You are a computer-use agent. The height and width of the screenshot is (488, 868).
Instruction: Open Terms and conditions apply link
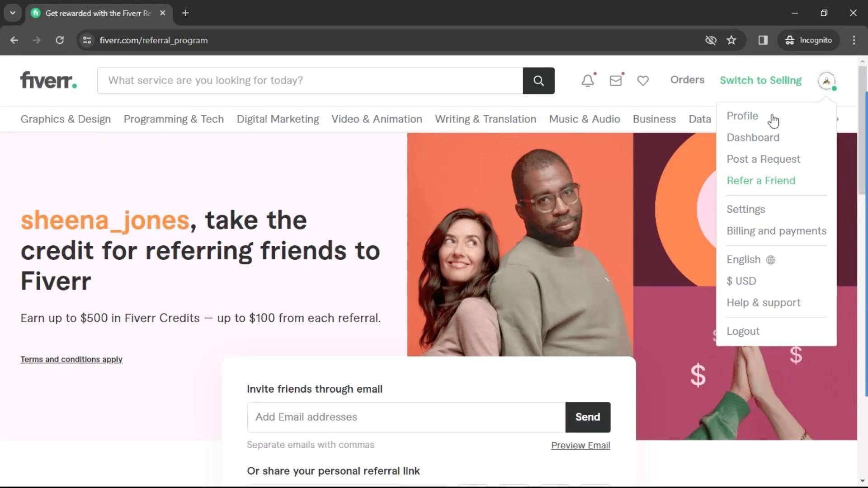pos(71,360)
